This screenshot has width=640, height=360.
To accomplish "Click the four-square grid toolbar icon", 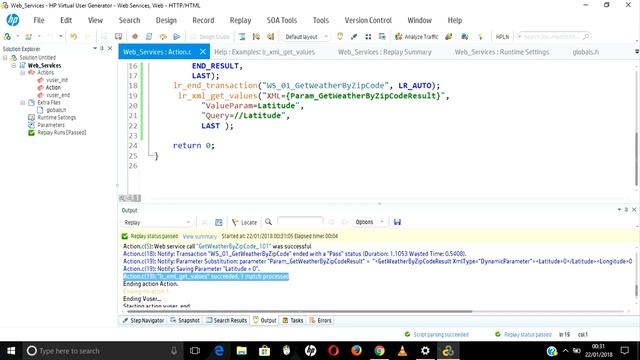I will [x=368, y=37].
